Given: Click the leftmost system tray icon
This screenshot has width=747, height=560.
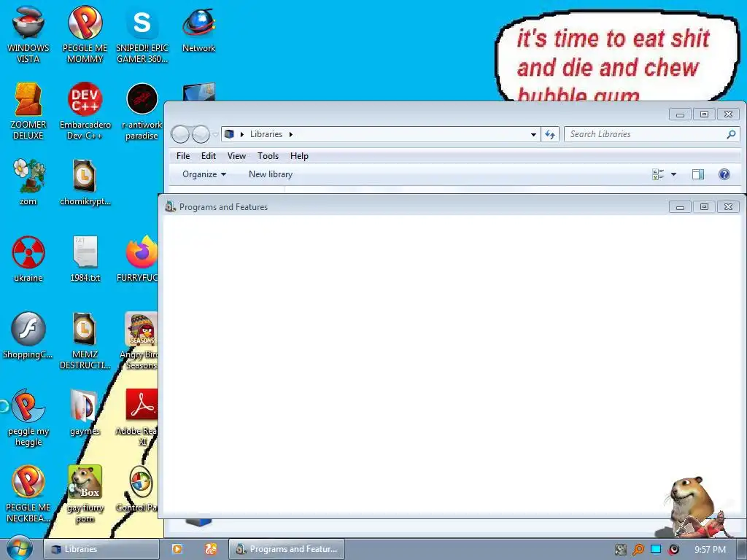Looking at the screenshot, I should (620, 550).
